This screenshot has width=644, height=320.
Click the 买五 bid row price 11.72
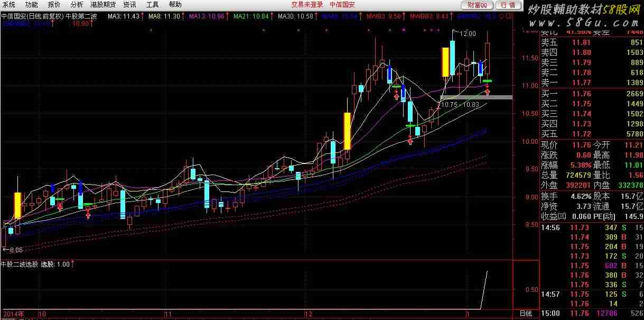tap(581, 134)
